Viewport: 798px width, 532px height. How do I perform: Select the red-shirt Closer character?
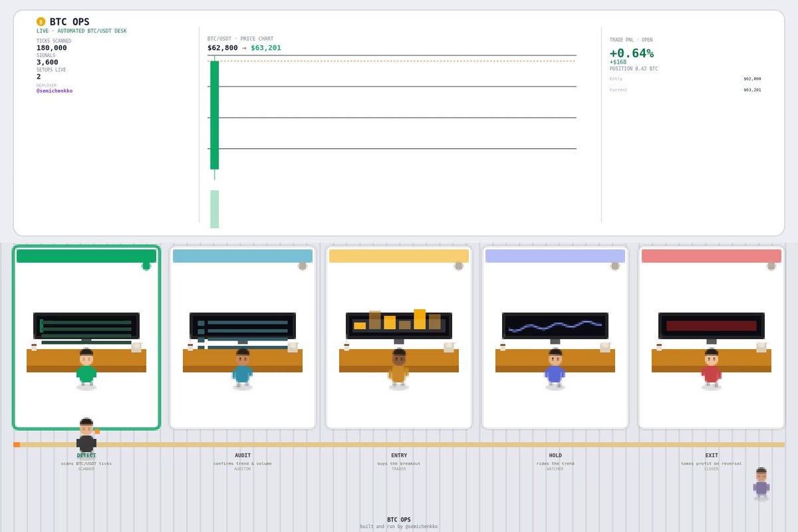click(x=712, y=369)
